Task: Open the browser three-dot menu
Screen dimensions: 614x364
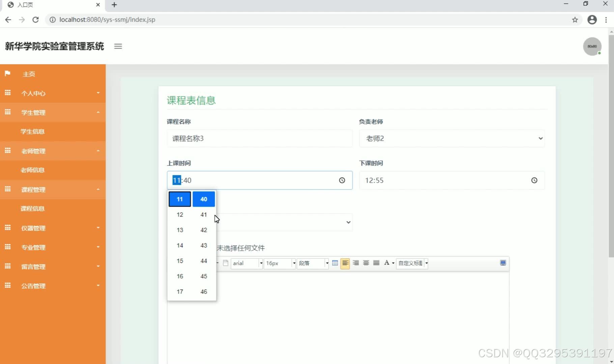Action: 606,20
